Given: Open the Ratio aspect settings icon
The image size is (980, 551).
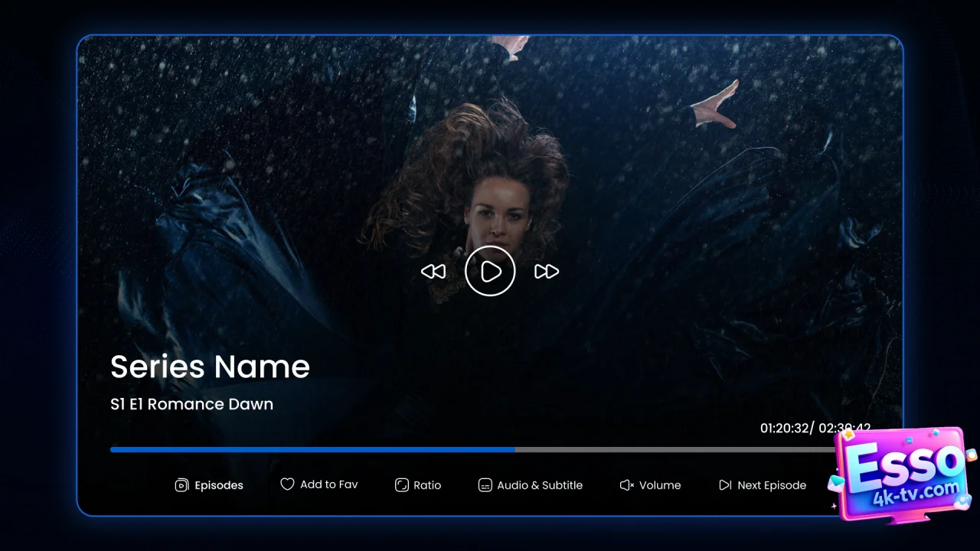Looking at the screenshot, I should [402, 485].
